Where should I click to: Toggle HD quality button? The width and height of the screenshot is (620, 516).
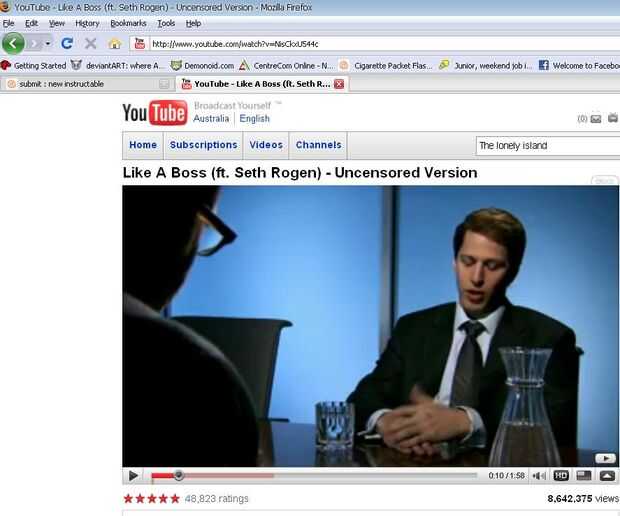[561, 476]
